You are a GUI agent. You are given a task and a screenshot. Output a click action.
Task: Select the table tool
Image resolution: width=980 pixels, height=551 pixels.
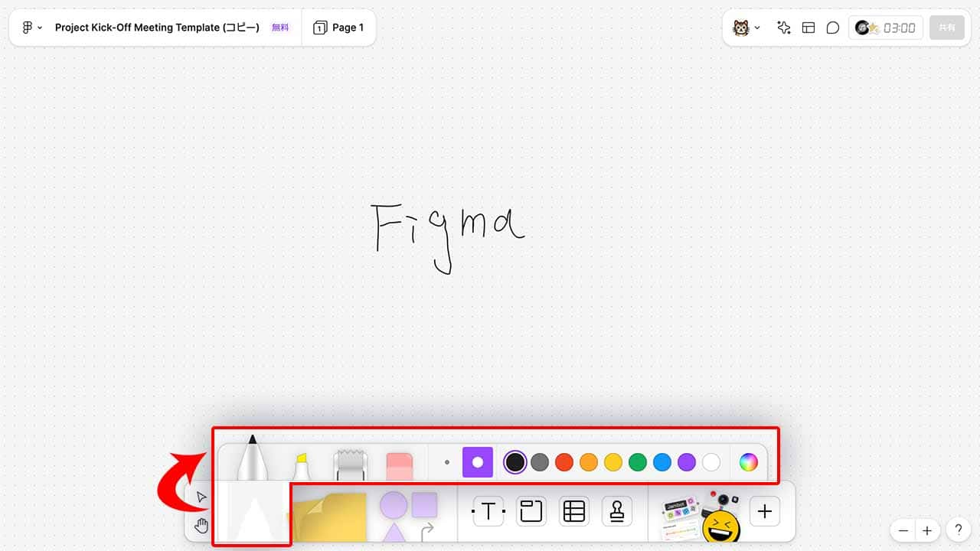point(574,511)
